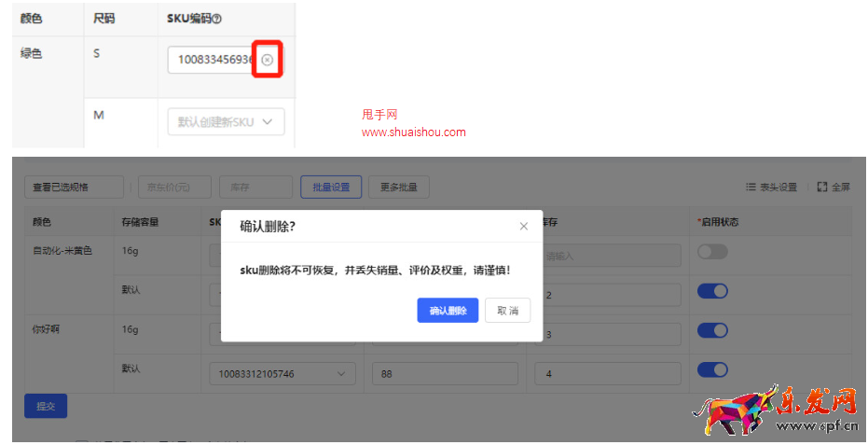Click the 批量设置 button
This screenshot has width=868, height=445.
pos(331,188)
